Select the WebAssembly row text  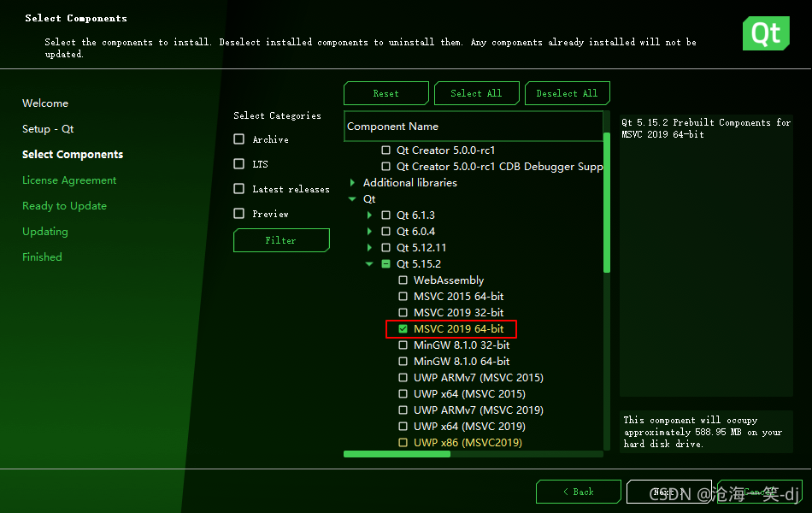pyautogui.click(x=449, y=280)
